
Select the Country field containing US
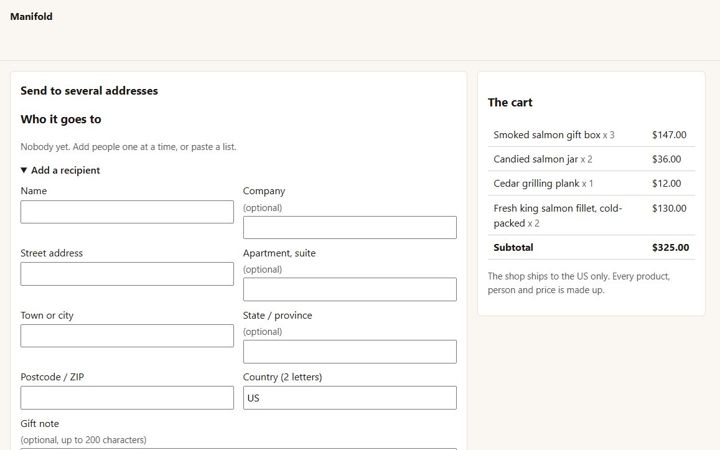pos(350,398)
